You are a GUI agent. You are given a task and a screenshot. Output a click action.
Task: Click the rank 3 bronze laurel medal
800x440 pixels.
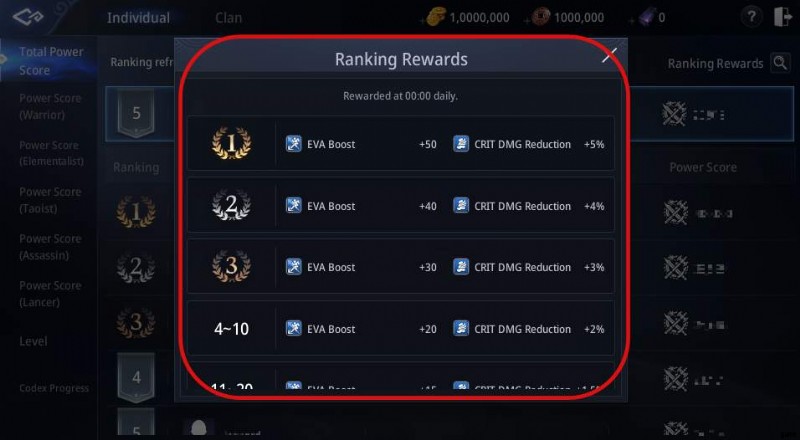[231, 267]
